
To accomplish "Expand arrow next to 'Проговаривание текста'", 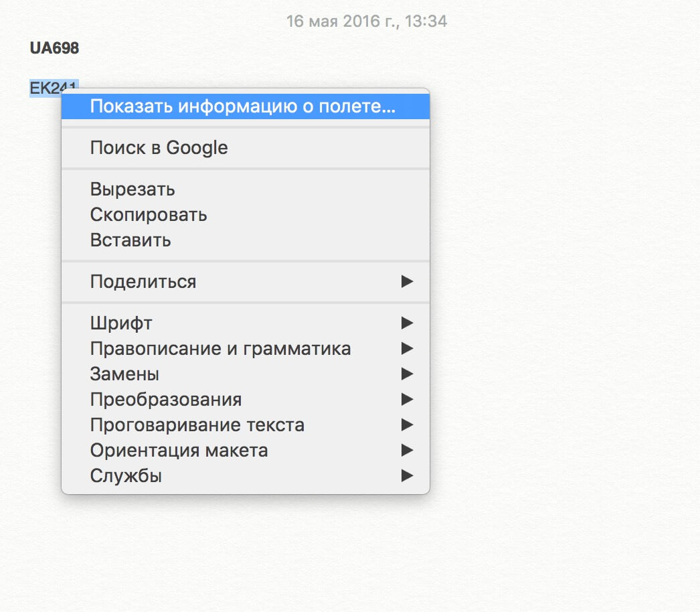I will [407, 425].
